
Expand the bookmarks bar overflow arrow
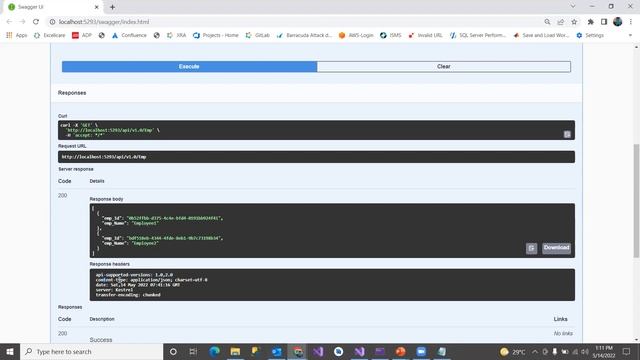pos(630,36)
